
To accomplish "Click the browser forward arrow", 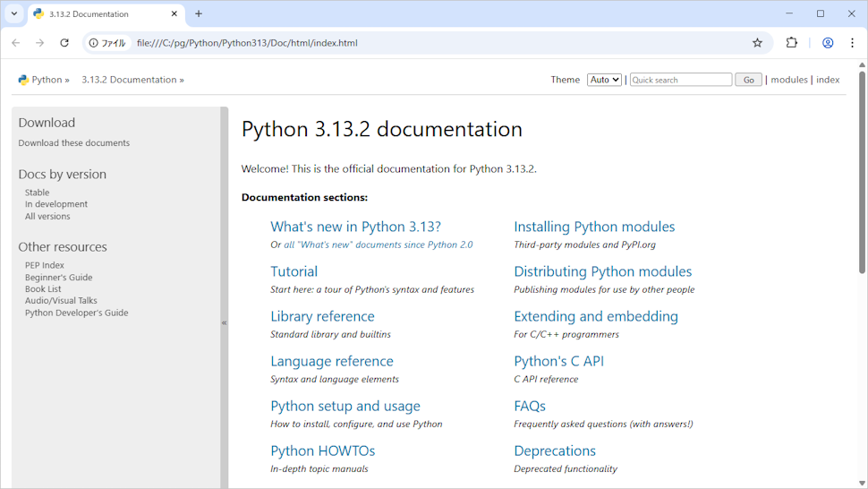I will pos(40,43).
